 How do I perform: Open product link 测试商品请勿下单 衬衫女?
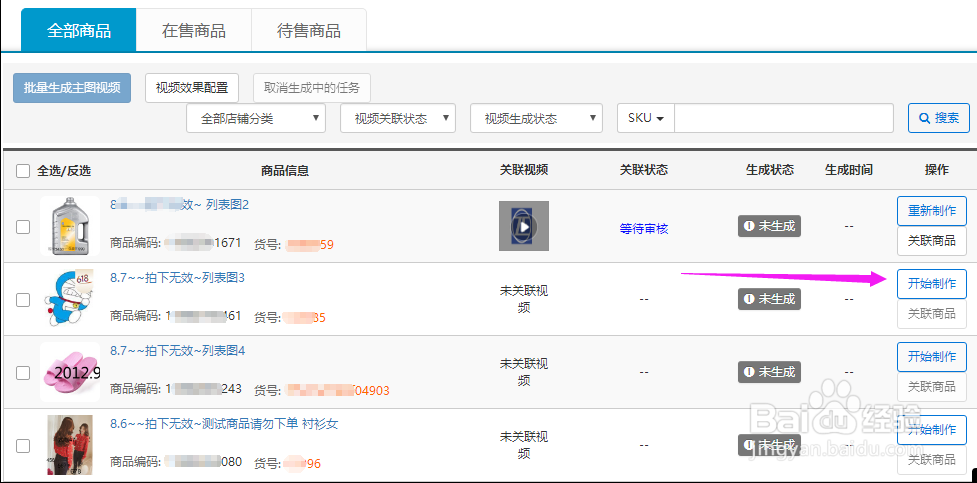(224, 424)
